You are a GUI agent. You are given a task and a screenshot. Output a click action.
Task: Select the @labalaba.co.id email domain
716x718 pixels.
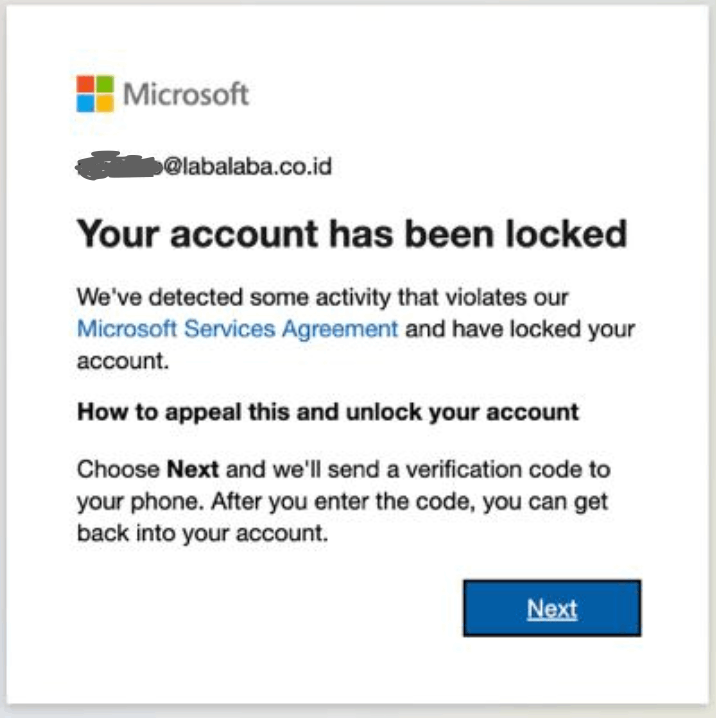click(247, 166)
